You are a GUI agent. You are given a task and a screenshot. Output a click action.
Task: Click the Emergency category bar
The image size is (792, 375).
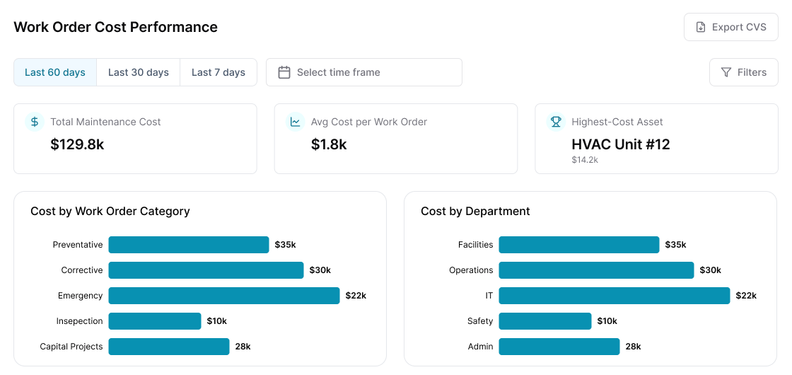pyautogui.click(x=224, y=296)
